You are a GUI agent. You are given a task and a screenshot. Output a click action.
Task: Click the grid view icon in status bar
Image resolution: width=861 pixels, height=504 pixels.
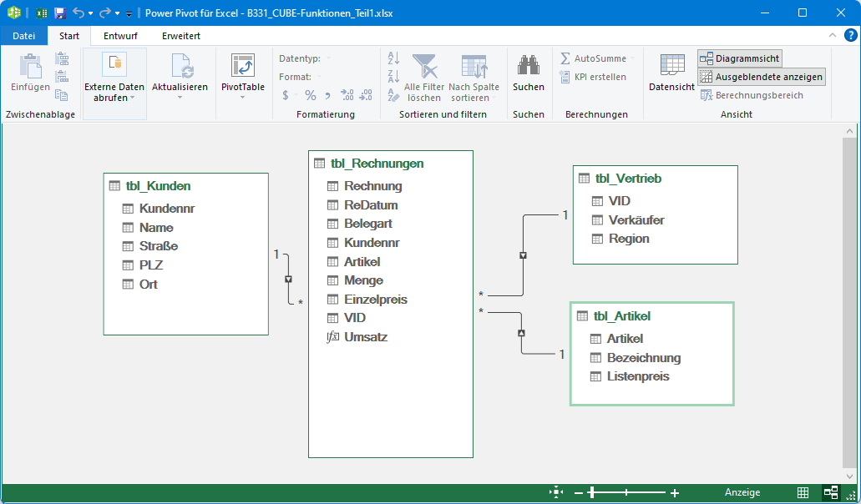pos(803,493)
